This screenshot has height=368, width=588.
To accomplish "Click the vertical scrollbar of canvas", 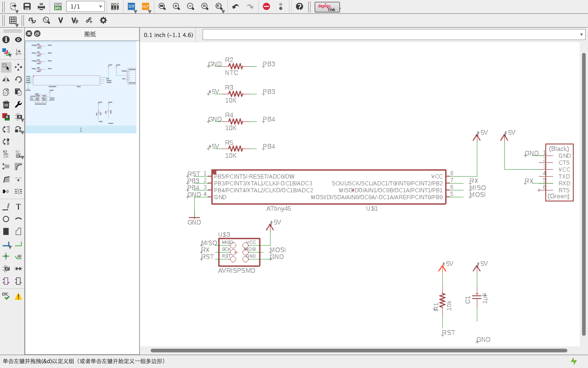I will coord(584,194).
